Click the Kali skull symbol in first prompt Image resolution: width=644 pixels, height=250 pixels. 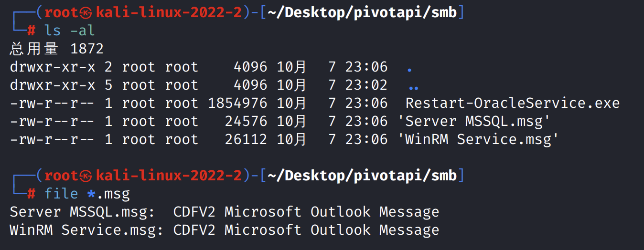pyautogui.click(x=86, y=13)
